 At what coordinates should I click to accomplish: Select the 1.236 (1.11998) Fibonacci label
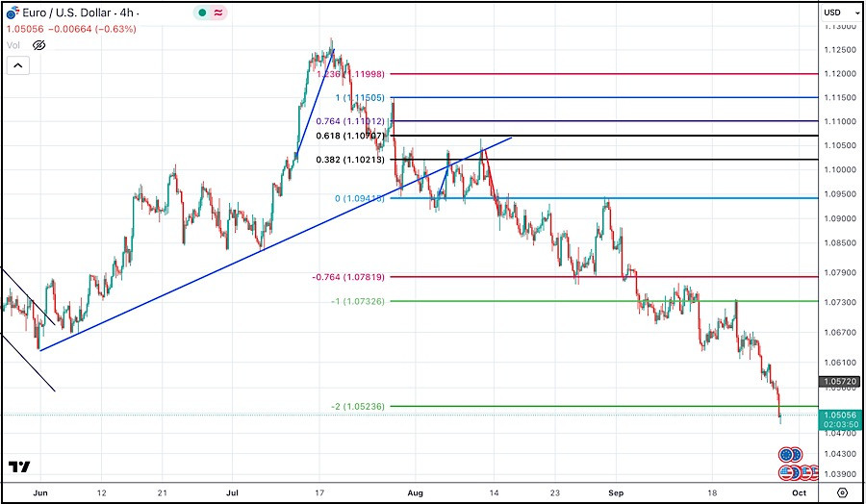[x=348, y=73]
